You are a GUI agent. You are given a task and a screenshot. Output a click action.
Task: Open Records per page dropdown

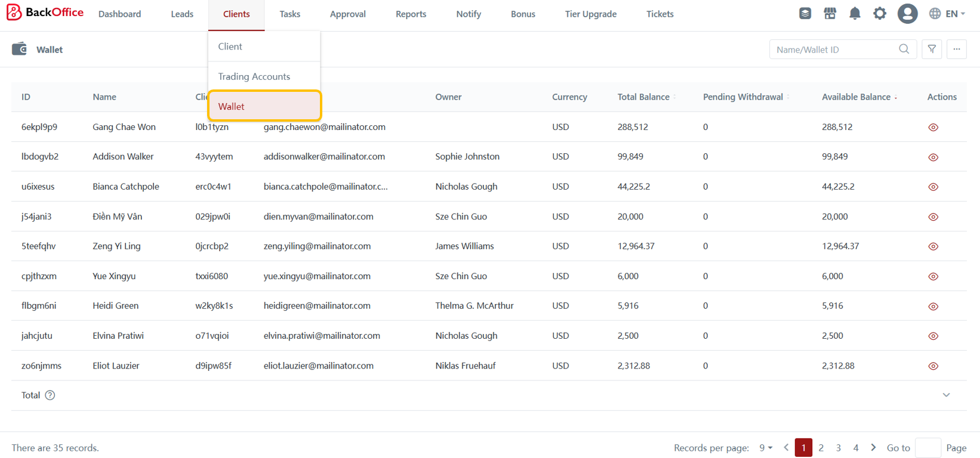pos(766,448)
